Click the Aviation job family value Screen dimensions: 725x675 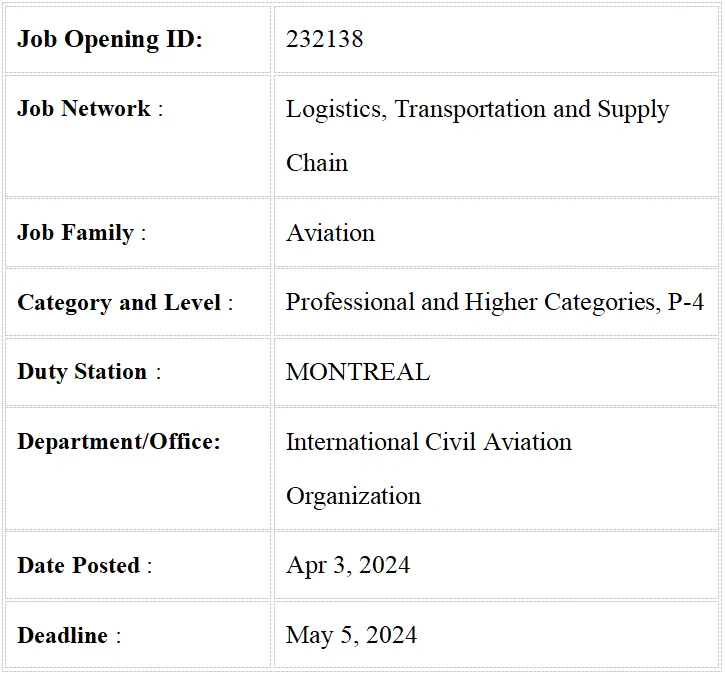coord(330,233)
